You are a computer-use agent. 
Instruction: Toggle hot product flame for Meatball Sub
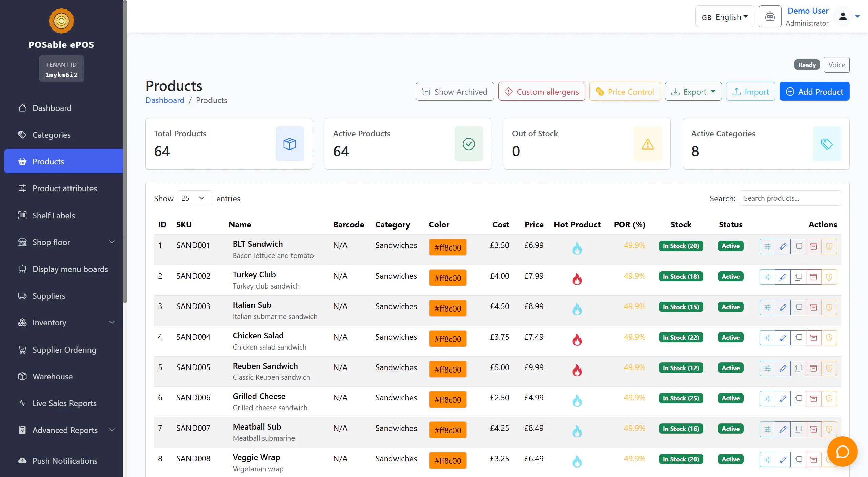click(x=577, y=431)
